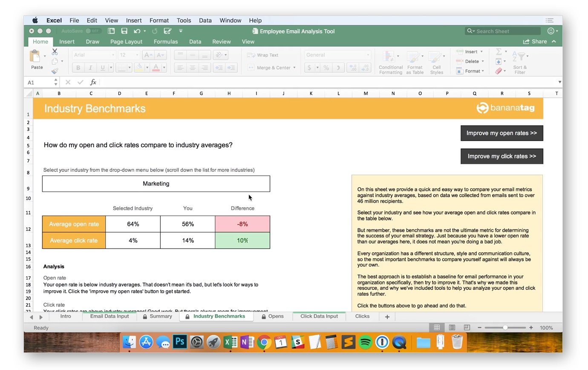Viewport: 588px width, 370px height.
Task: Toggle Underline formatting
Action: [x=102, y=68]
